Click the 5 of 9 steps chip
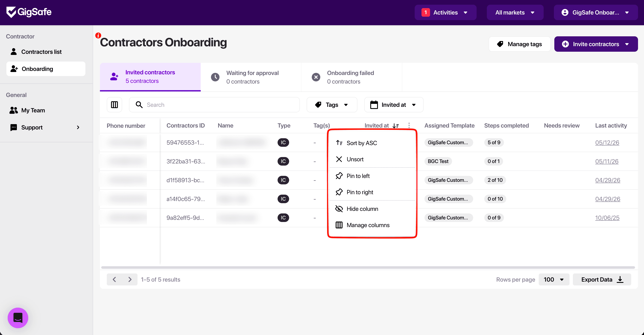This screenshot has width=644, height=335. tap(494, 142)
